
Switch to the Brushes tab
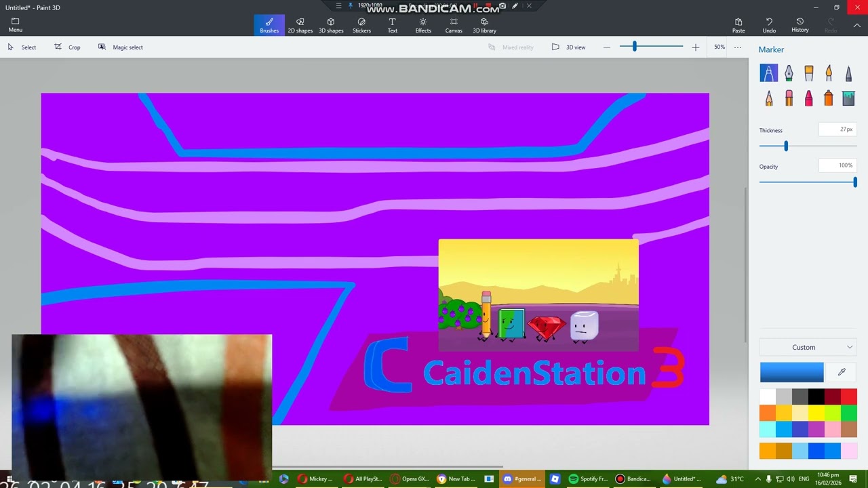coord(269,25)
